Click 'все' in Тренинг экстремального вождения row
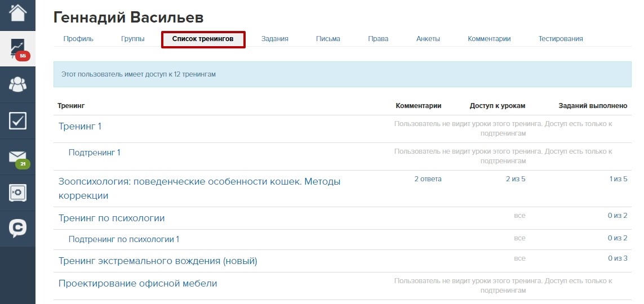This screenshot has width=644, height=304. click(519, 258)
